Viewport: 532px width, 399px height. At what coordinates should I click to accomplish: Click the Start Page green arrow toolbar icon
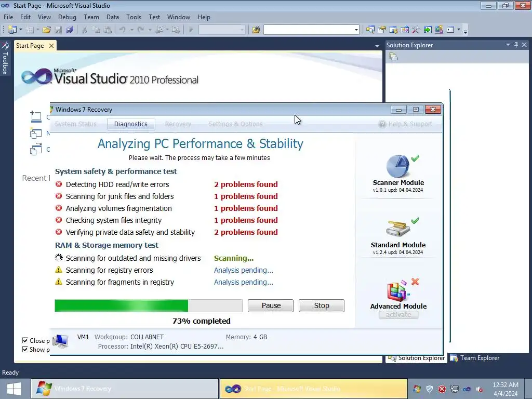[428, 30]
